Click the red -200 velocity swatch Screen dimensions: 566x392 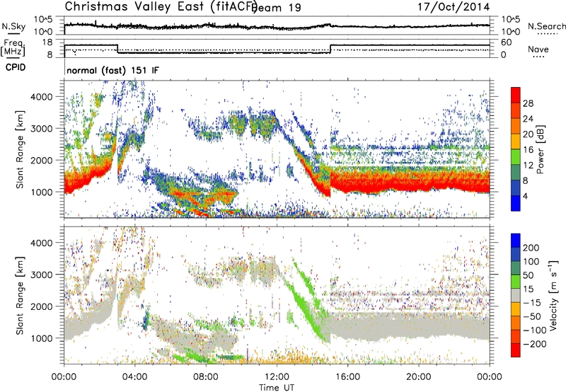tap(516, 350)
